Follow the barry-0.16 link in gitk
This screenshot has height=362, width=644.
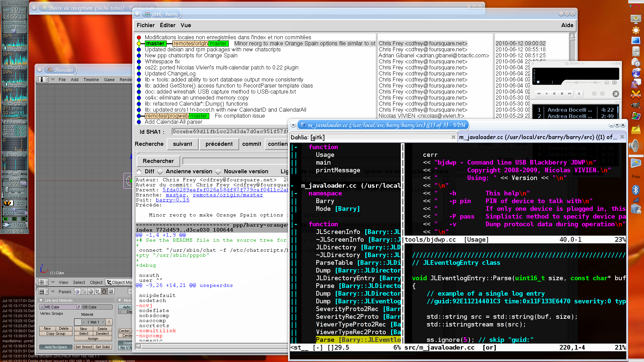pos(172,200)
